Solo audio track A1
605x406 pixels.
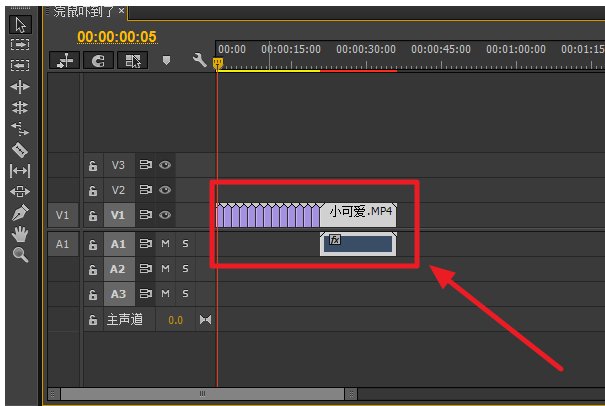(x=186, y=244)
